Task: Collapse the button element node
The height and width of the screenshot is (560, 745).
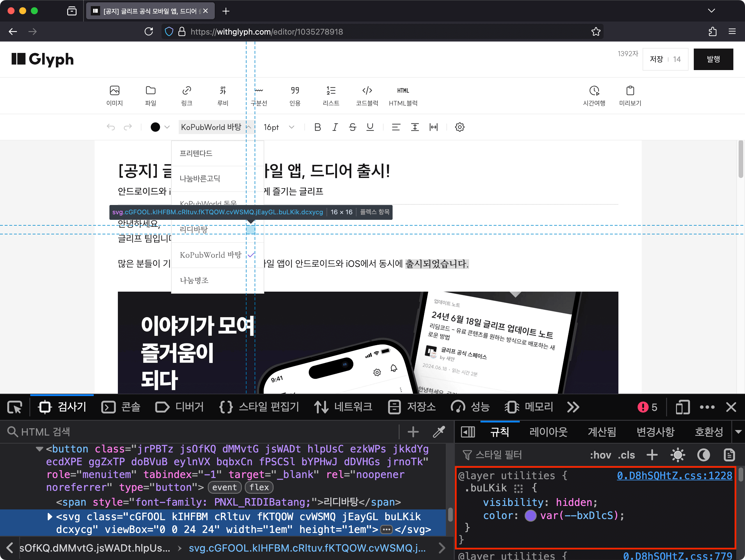Action: point(39,449)
